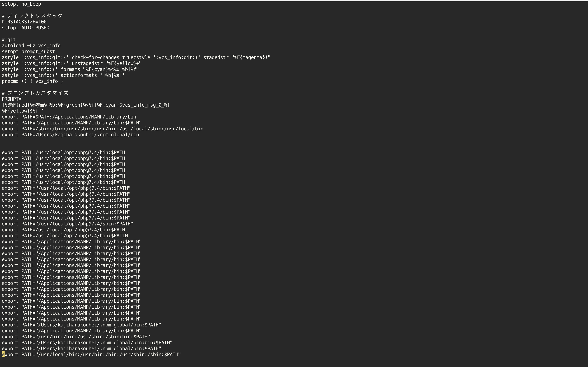Click the PATH=$PATH:/Applications/MAMP line
588x367 pixels.
tap(69, 117)
